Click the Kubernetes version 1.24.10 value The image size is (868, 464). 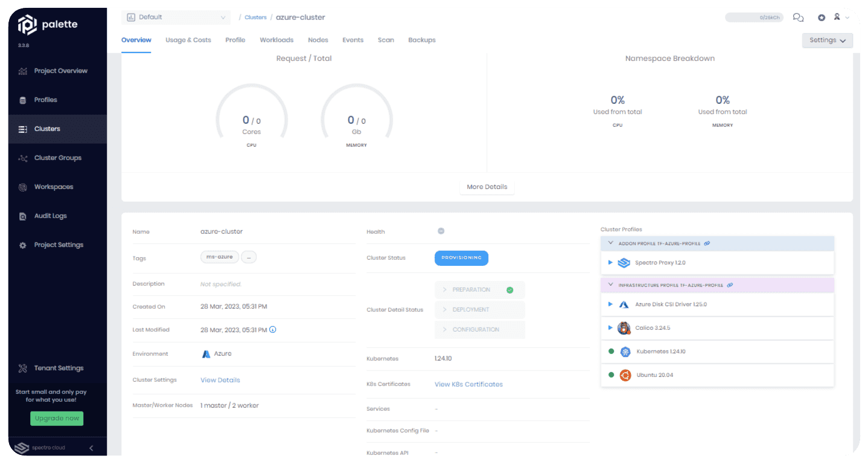(443, 359)
